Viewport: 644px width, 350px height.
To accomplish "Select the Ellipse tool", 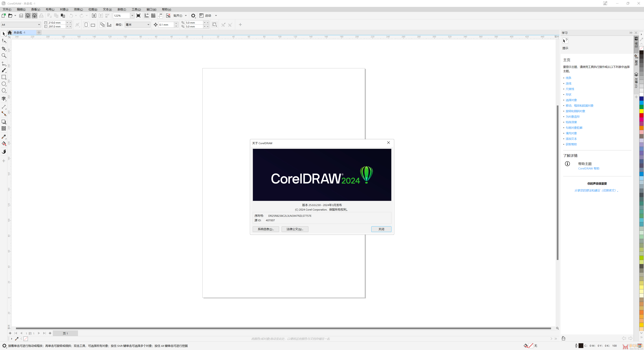I will 4,84.
